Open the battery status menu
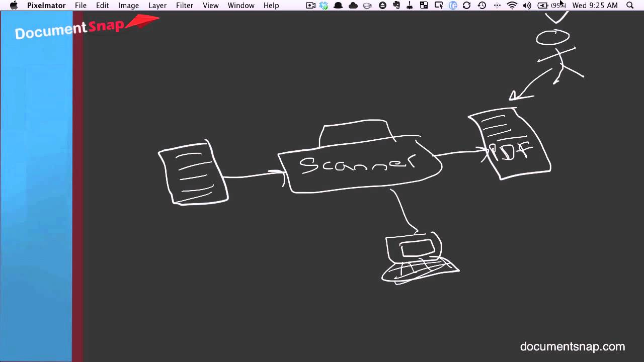The width and height of the screenshot is (644, 362). click(552, 6)
